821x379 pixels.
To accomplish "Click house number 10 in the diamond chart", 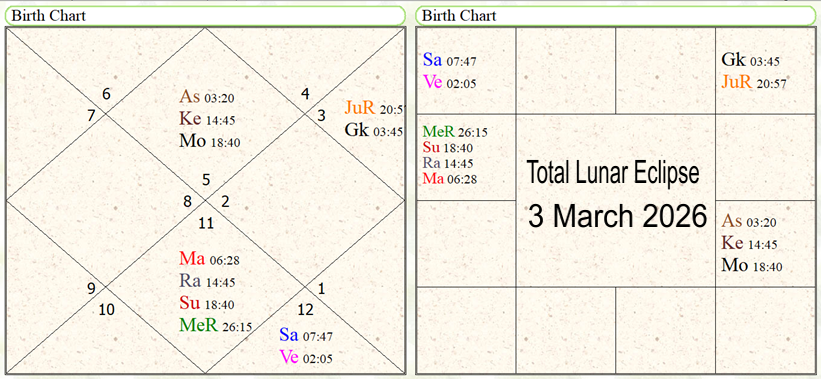I will (x=106, y=310).
